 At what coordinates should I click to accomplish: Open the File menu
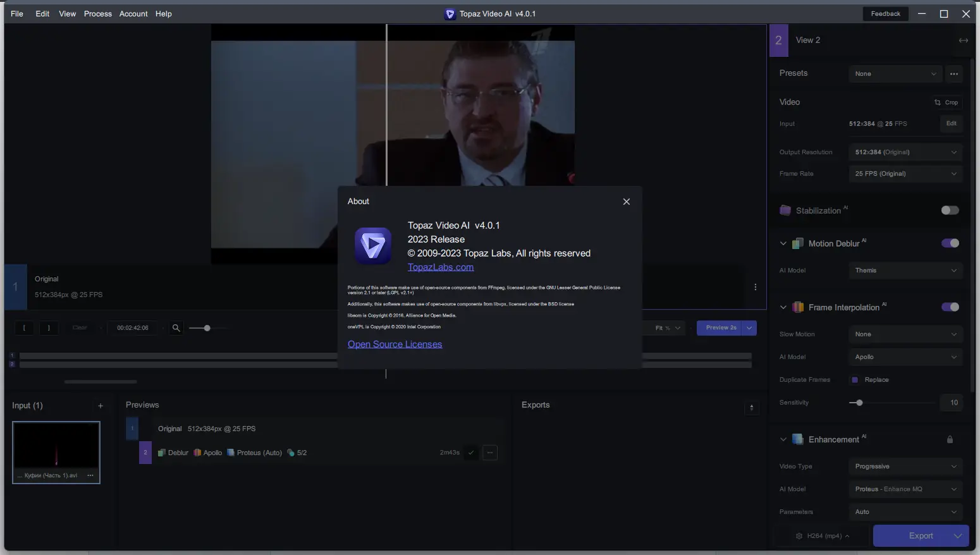(17, 14)
